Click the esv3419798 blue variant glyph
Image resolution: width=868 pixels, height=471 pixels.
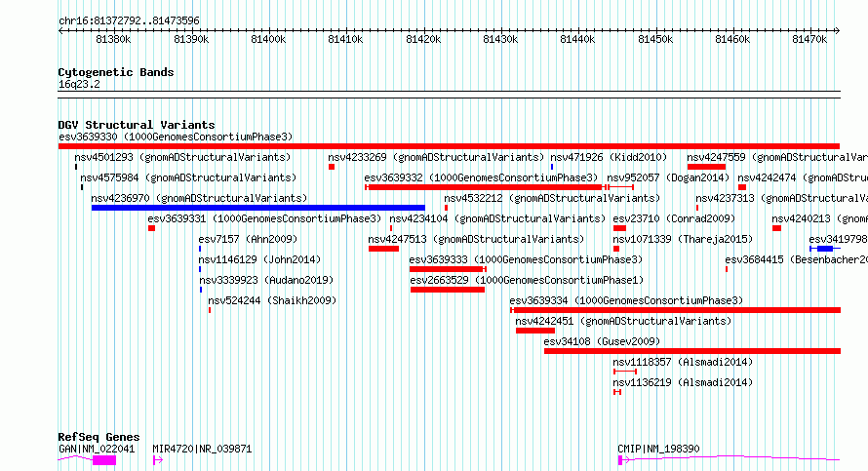click(x=825, y=249)
